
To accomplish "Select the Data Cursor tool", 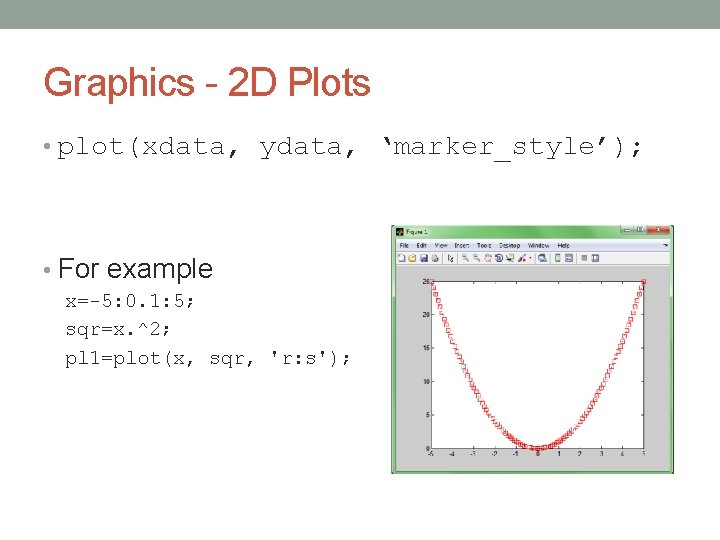I will point(510,258).
